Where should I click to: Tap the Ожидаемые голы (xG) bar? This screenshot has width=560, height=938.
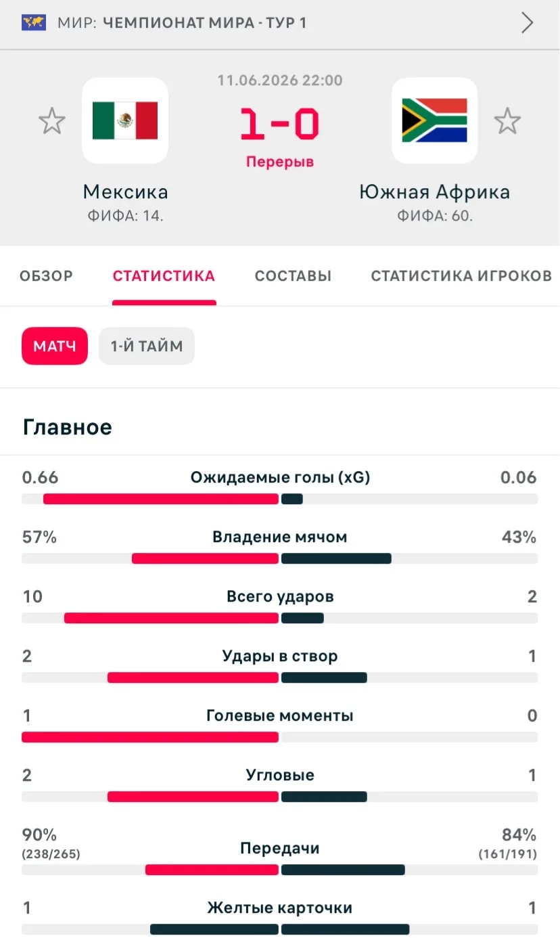click(x=280, y=499)
